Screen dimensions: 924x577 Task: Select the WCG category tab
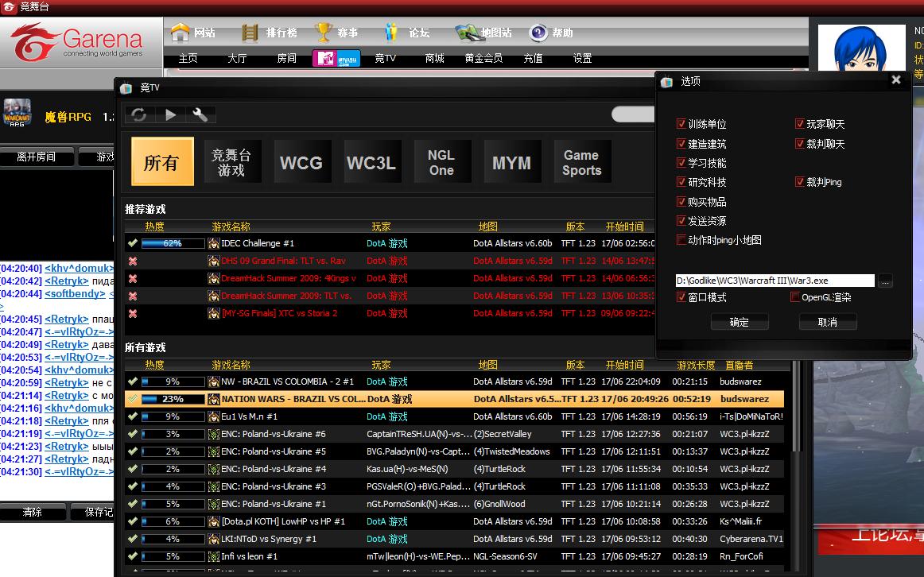301,162
